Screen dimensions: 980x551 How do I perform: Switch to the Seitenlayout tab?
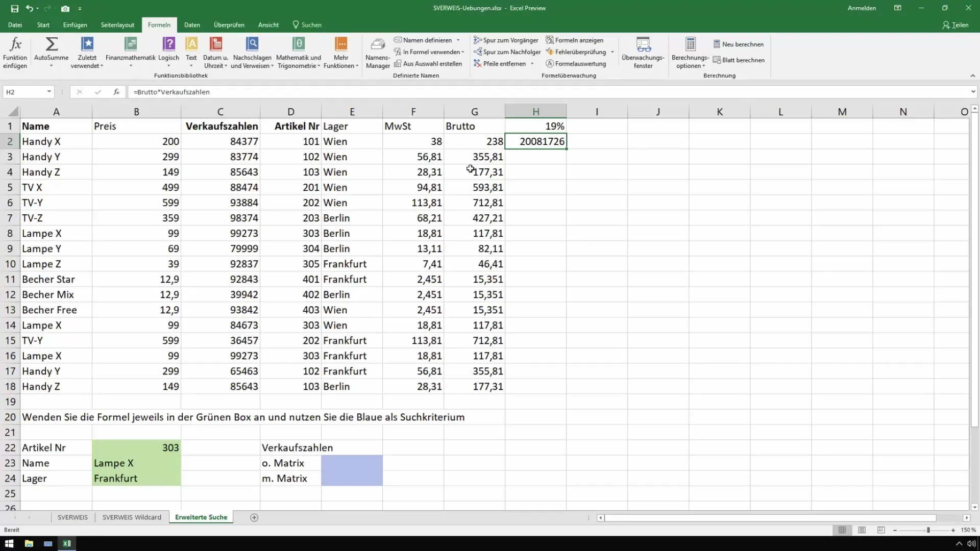(117, 25)
